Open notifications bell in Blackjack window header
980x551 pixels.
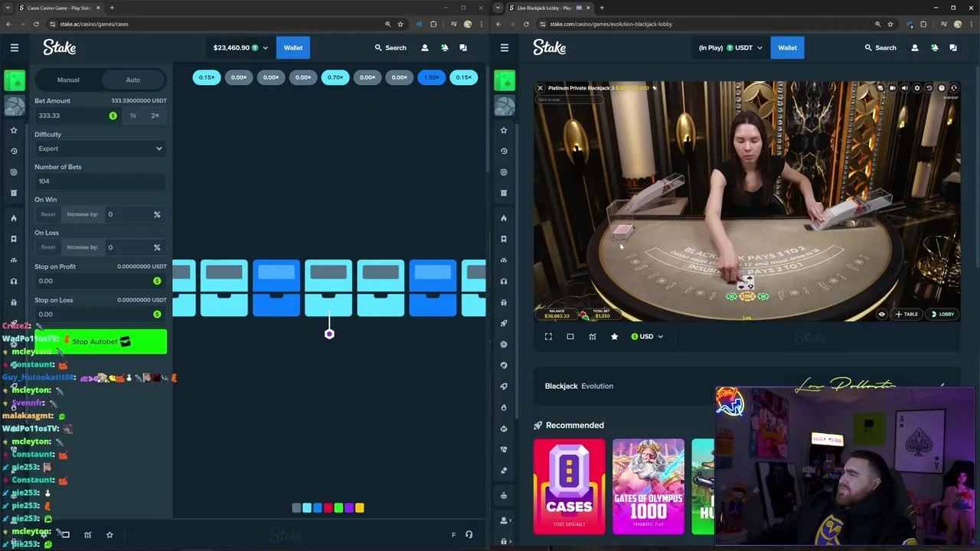coord(934,47)
